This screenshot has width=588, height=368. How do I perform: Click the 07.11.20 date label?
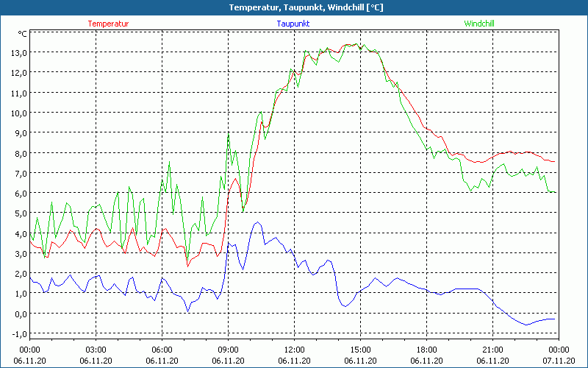pyautogui.click(x=559, y=361)
